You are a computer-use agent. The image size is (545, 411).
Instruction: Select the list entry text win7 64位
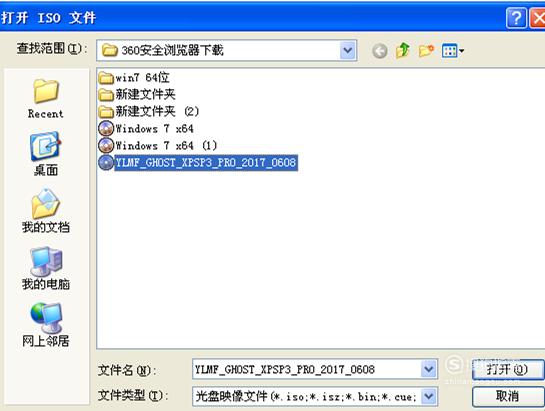click(142, 78)
